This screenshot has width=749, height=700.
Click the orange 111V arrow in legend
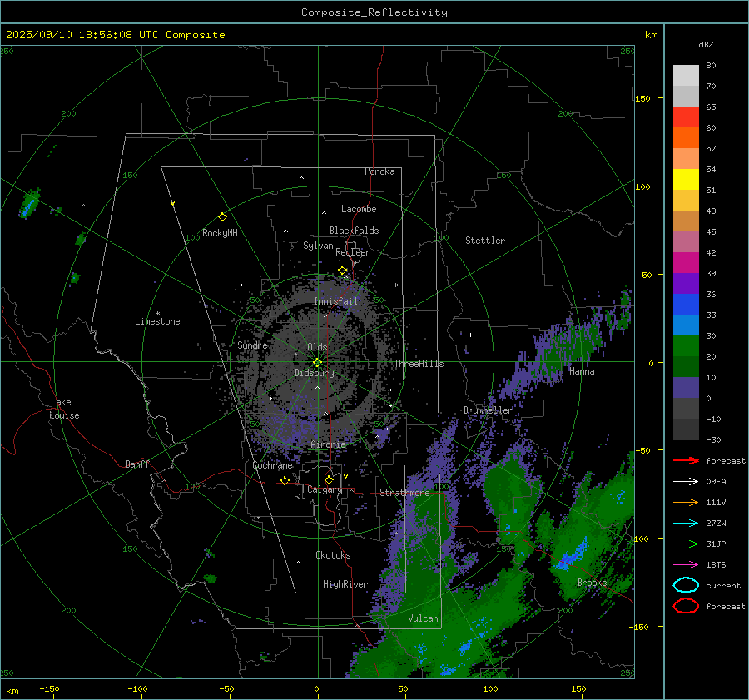click(x=686, y=502)
